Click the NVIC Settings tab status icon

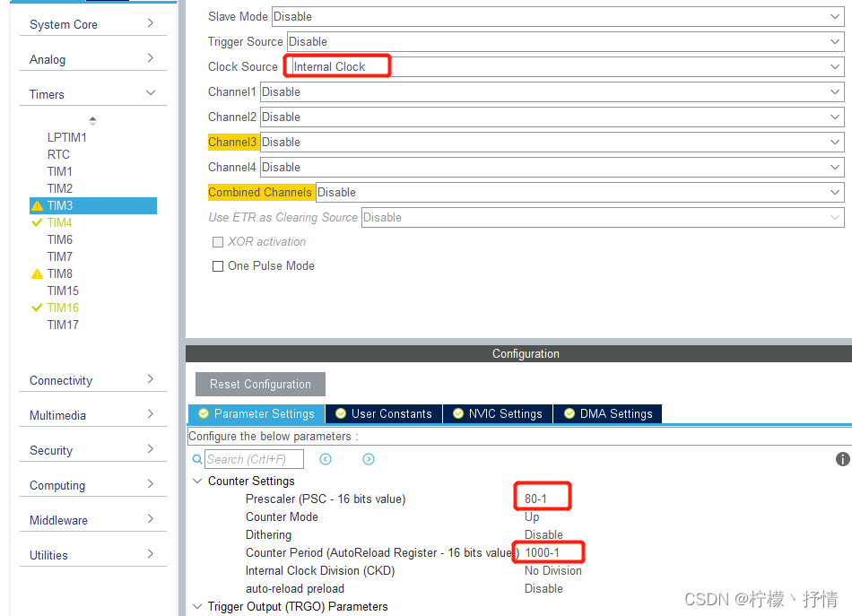coord(458,414)
